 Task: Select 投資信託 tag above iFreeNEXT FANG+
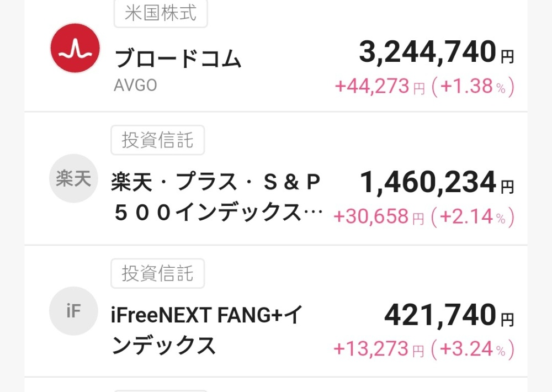tap(158, 273)
